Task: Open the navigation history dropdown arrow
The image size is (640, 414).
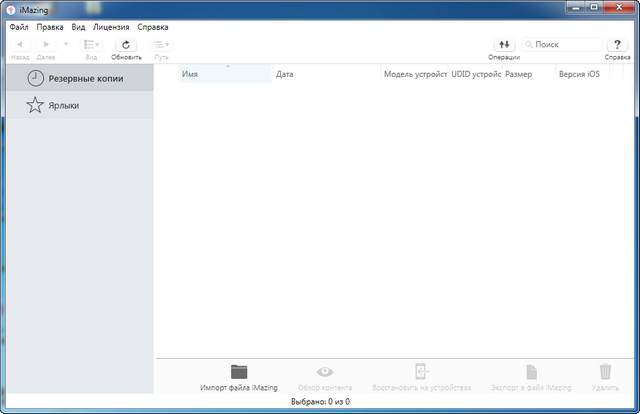Action: [66, 45]
